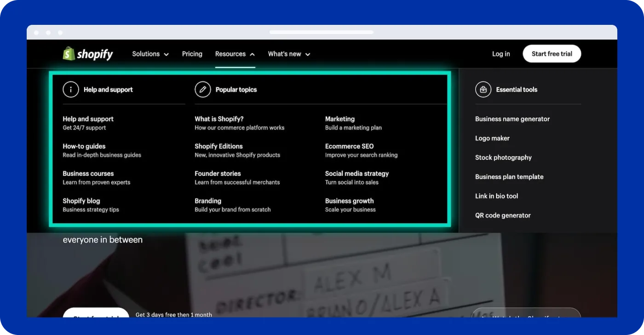Screen dimensions: 644x335
Task: Open the QR code generator
Action: click(x=503, y=215)
